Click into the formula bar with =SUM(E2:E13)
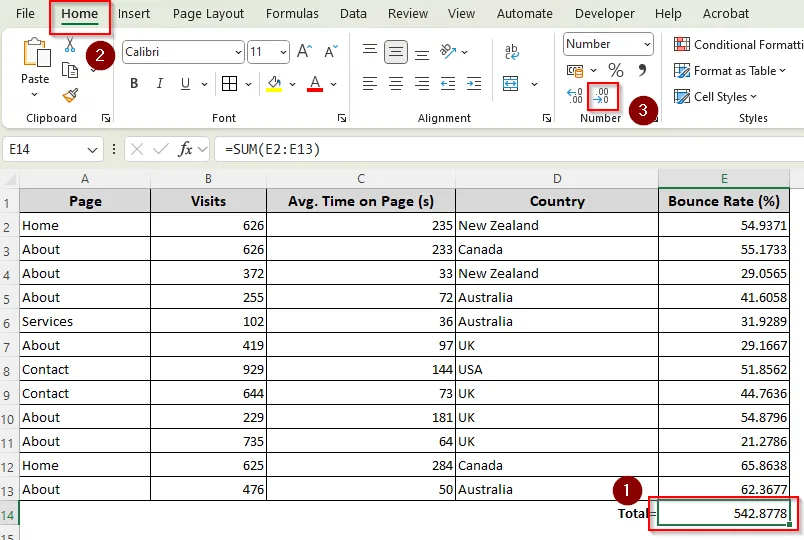 pos(509,149)
